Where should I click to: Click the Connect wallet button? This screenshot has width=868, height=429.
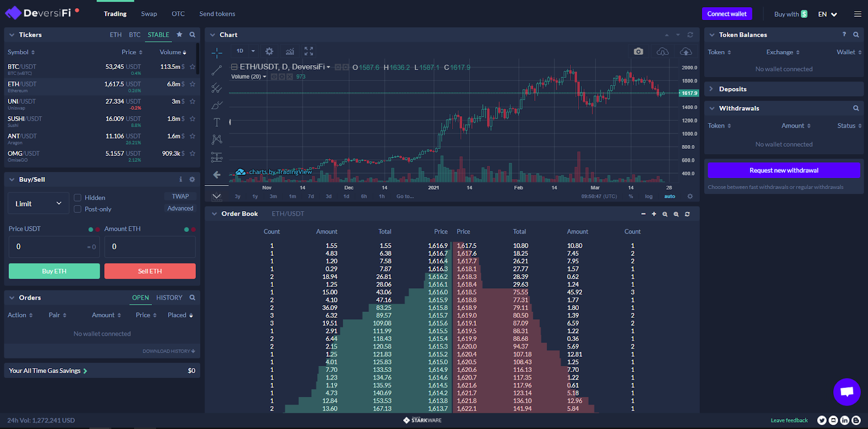click(x=727, y=14)
